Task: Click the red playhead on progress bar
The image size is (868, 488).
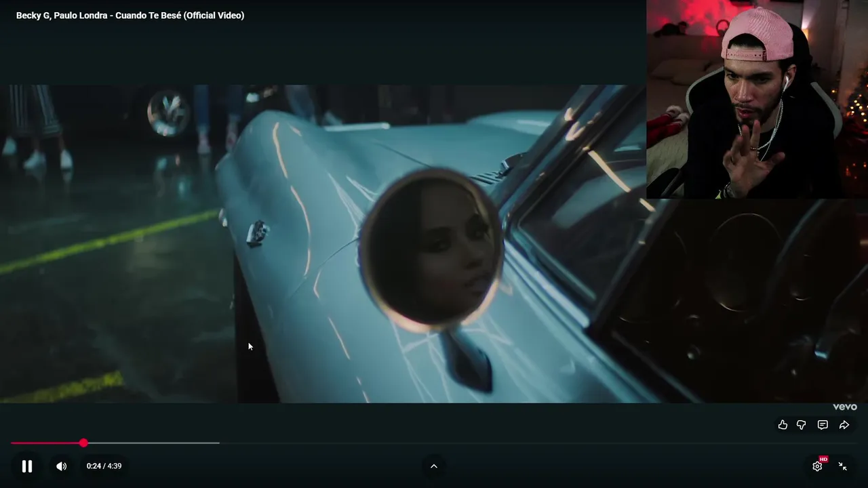Action: tap(83, 443)
